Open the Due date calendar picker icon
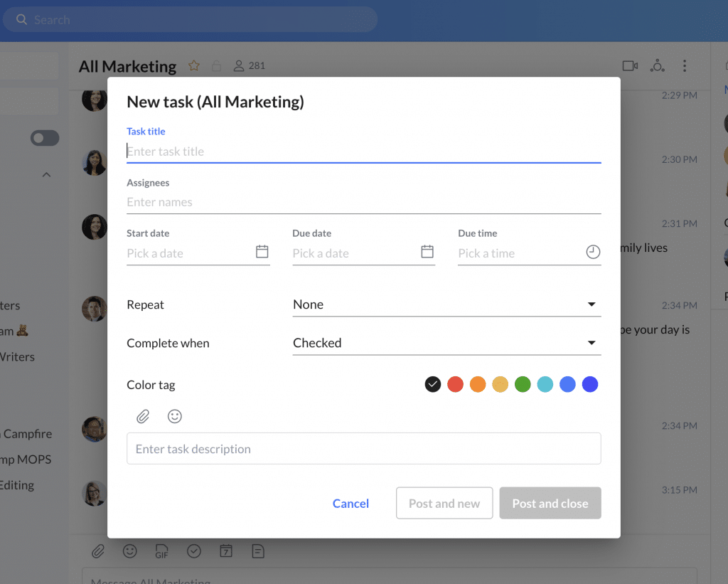 click(x=427, y=252)
